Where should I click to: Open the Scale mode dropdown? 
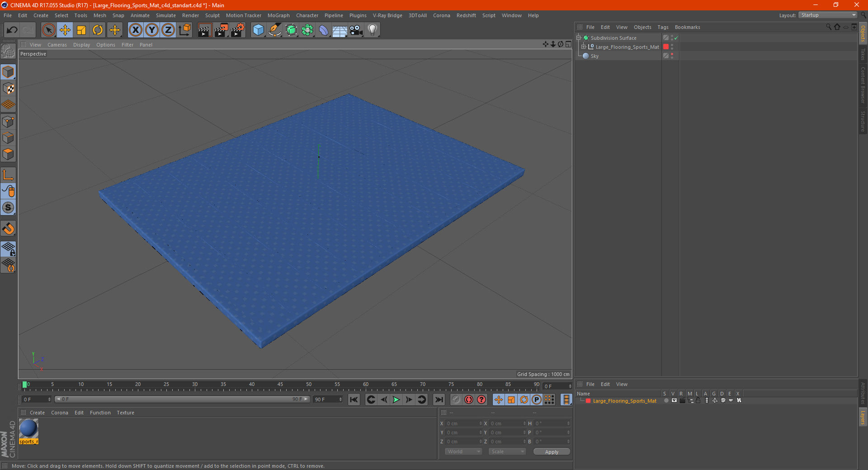507,451
